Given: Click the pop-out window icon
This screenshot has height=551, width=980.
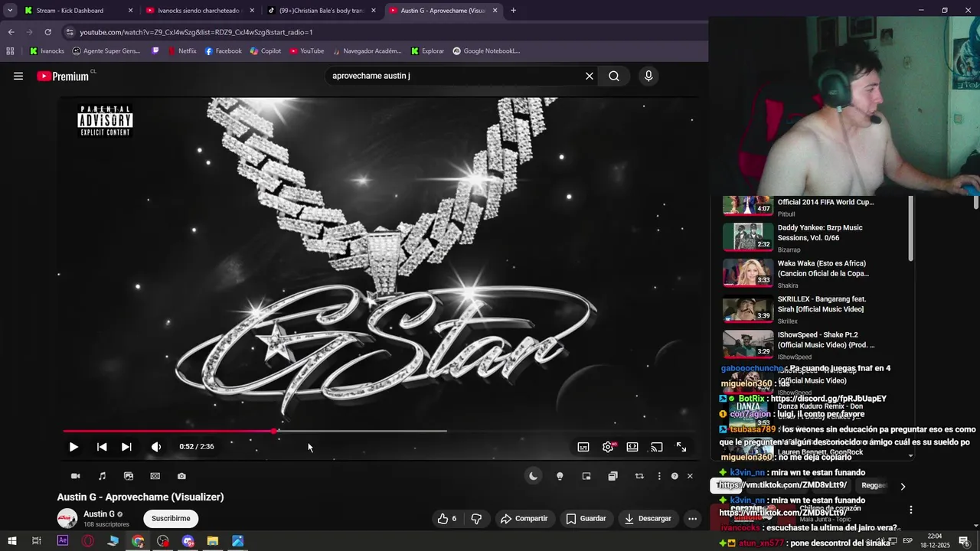Looking at the screenshot, I should pos(612,476).
